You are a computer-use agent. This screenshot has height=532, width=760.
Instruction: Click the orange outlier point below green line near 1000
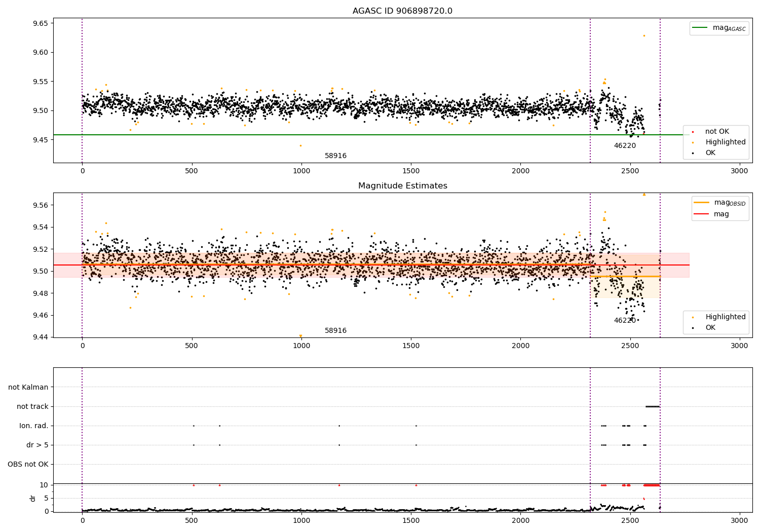point(300,145)
